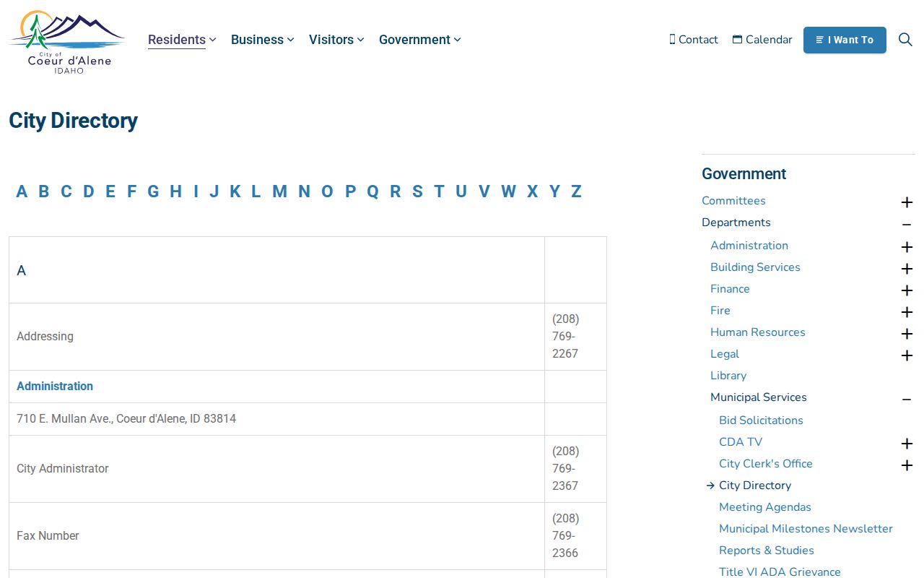Open the Calendar icon link
This screenshot has width=924, height=578.
(762, 40)
